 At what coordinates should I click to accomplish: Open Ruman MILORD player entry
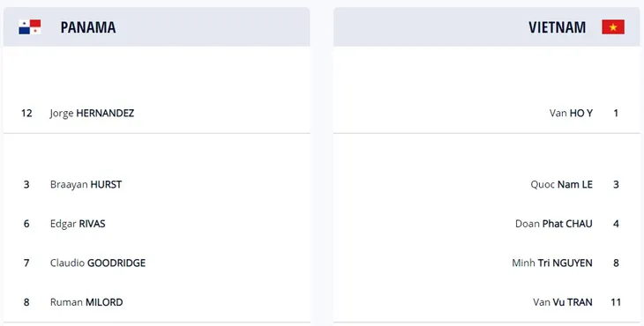[x=86, y=302]
